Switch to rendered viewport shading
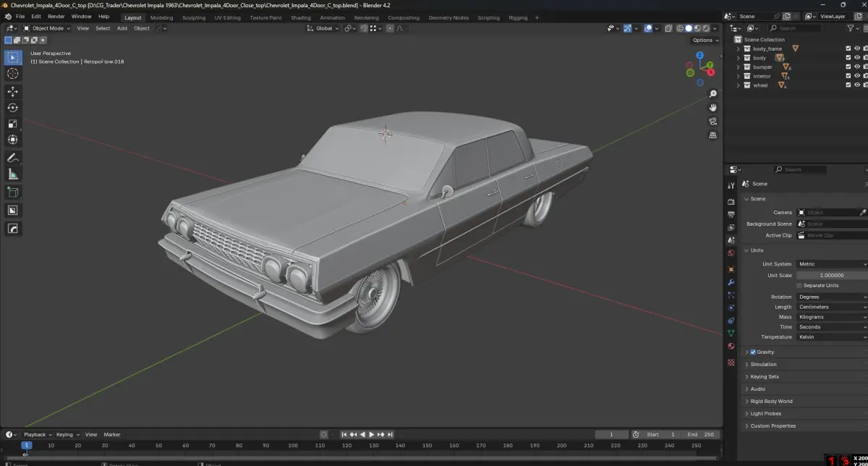Image resolution: width=868 pixels, height=466 pixels. [706, 28]
